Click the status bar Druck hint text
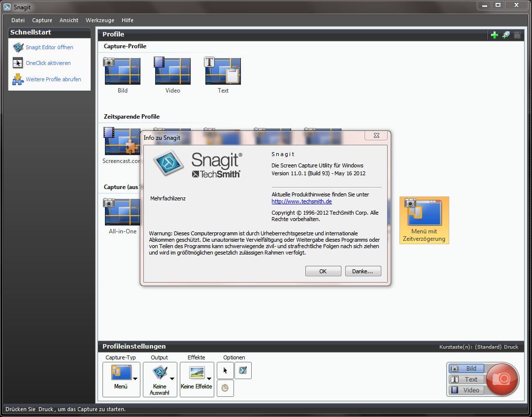This screenshot has width=532, height=417. click(66, 409)
